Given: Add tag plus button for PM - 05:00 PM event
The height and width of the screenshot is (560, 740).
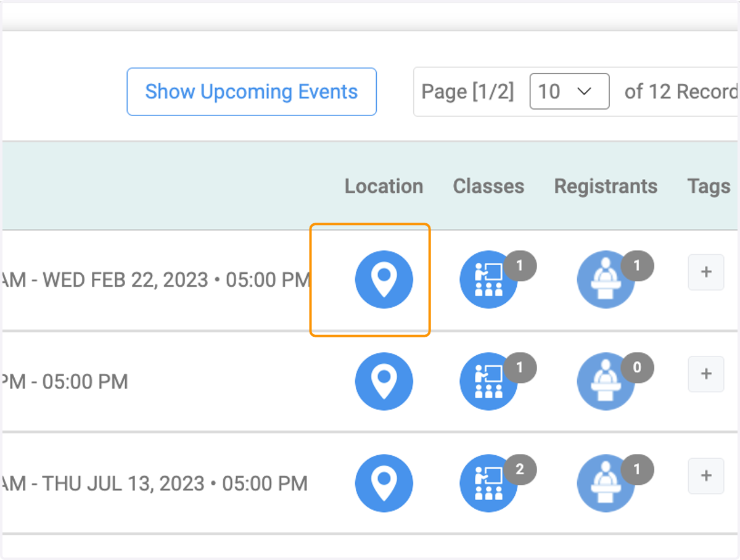Looking at the screenshot, I should pyautogui.click(x=706, y=374).
